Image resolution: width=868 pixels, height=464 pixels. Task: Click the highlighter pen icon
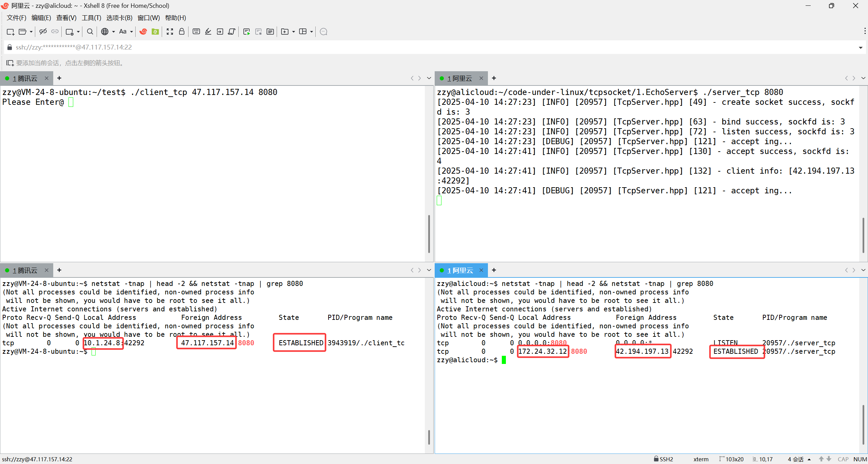[x=208, y=32]
